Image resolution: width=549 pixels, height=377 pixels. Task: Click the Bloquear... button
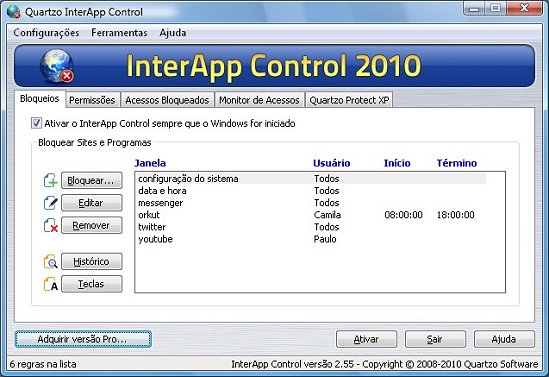coord(92,181)
